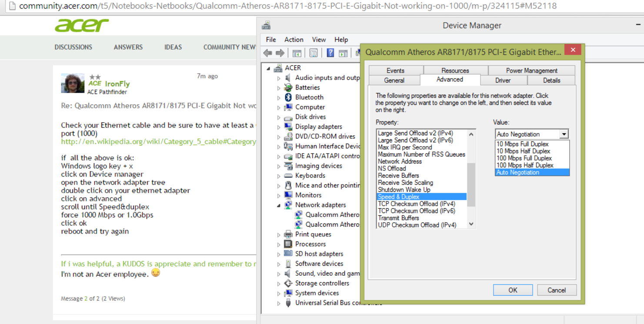The height and width of the screenshot is (324, 644).
Task: Click the Storage controllers category icon
Action: 288,283
